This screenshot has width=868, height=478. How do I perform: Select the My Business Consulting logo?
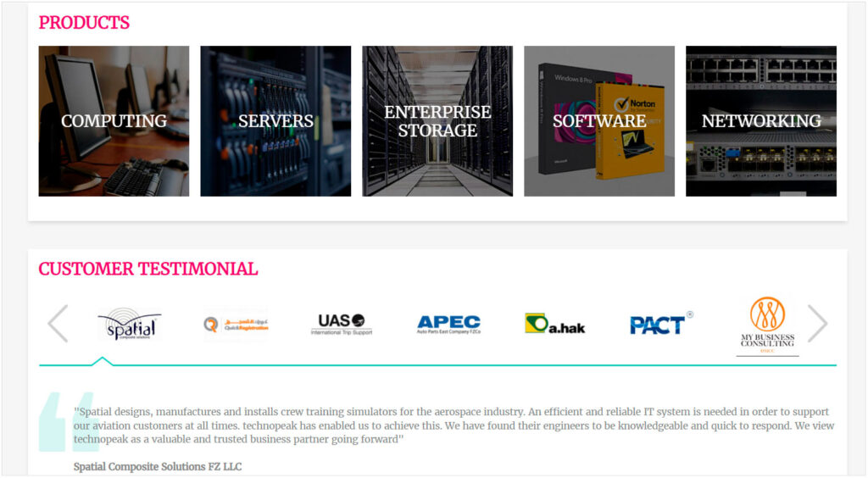click(767, 325)
